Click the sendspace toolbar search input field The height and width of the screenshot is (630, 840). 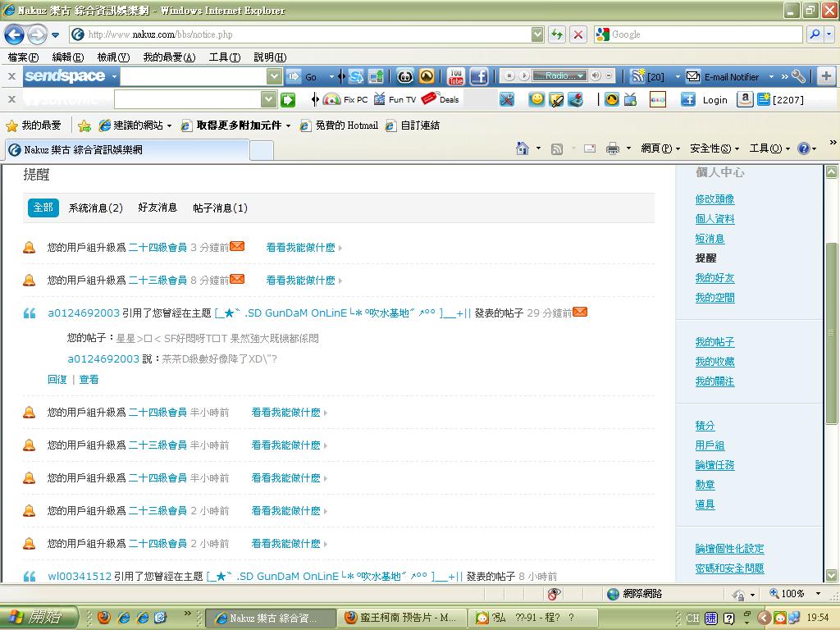(194, 76)
